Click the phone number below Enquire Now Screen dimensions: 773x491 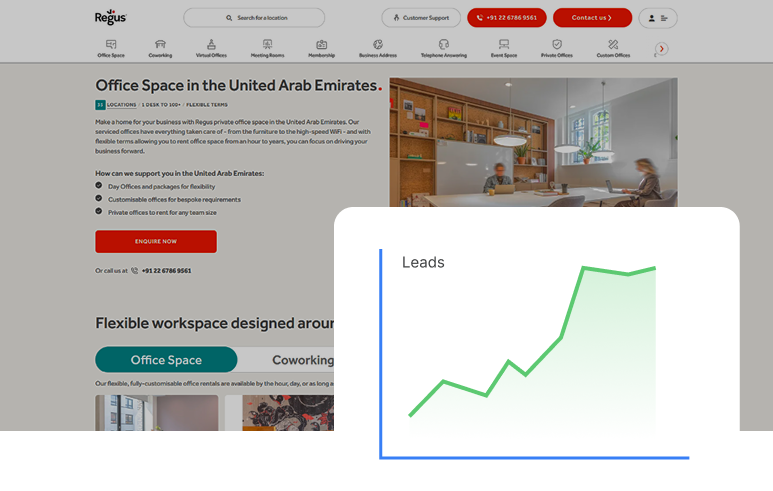click(x=166, y=271)
